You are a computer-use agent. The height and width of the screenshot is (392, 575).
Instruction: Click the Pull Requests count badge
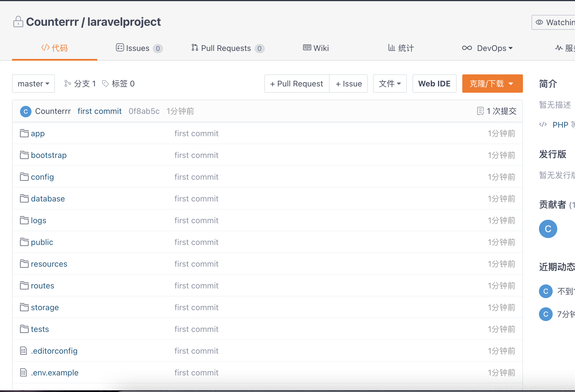click(259, 49)
